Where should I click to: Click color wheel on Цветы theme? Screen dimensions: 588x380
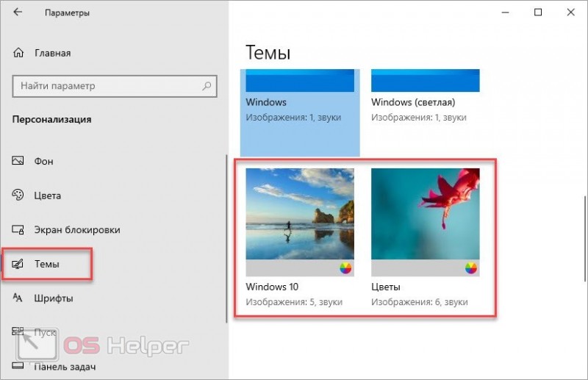click(471, 268)
